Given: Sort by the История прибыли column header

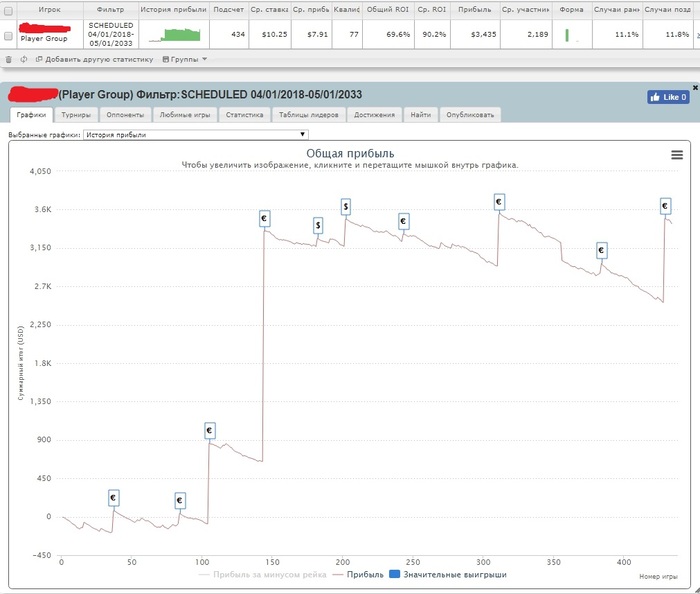Looking at the screenshot, I should click(173, 9).
